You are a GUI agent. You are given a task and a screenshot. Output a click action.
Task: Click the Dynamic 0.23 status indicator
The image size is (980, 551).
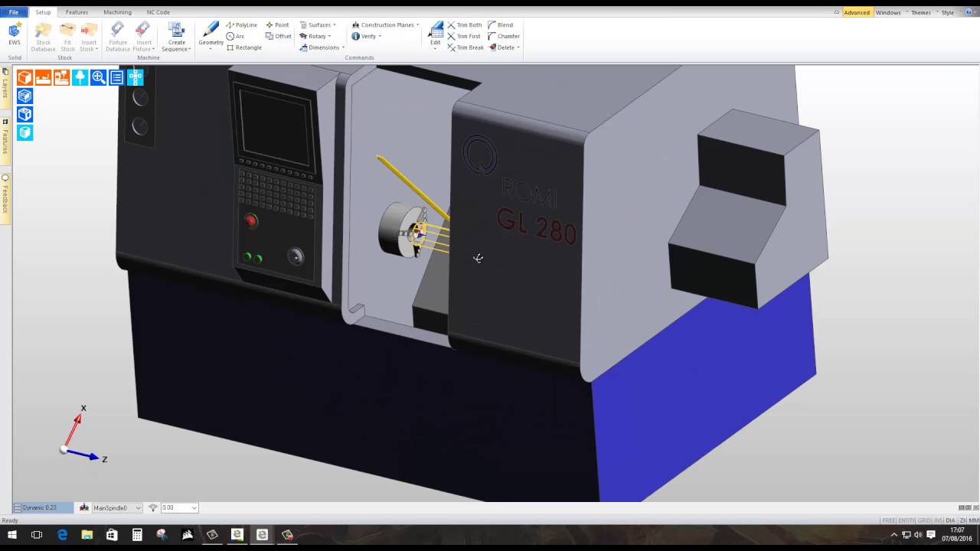click(x=43, y=508)
